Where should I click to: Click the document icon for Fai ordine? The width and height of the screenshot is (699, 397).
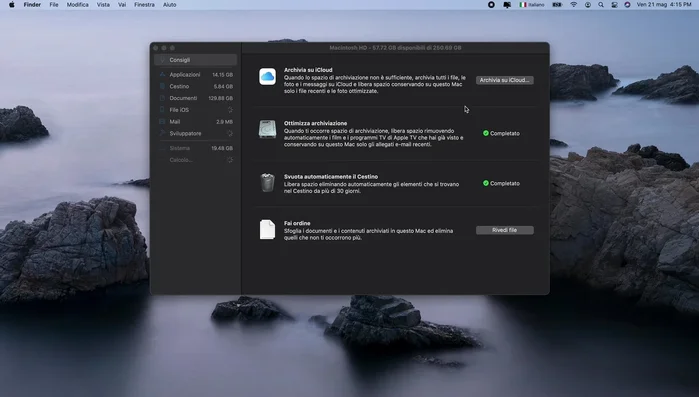point(267,229)
